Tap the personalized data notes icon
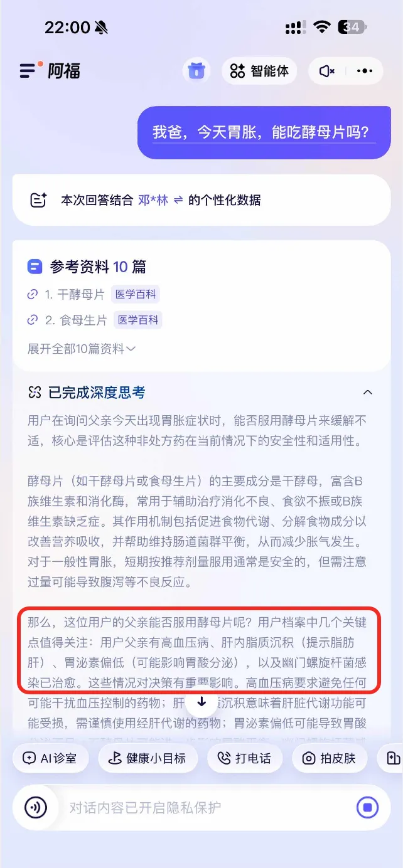This screenshot has height=868, width=403. pos(39,201)
